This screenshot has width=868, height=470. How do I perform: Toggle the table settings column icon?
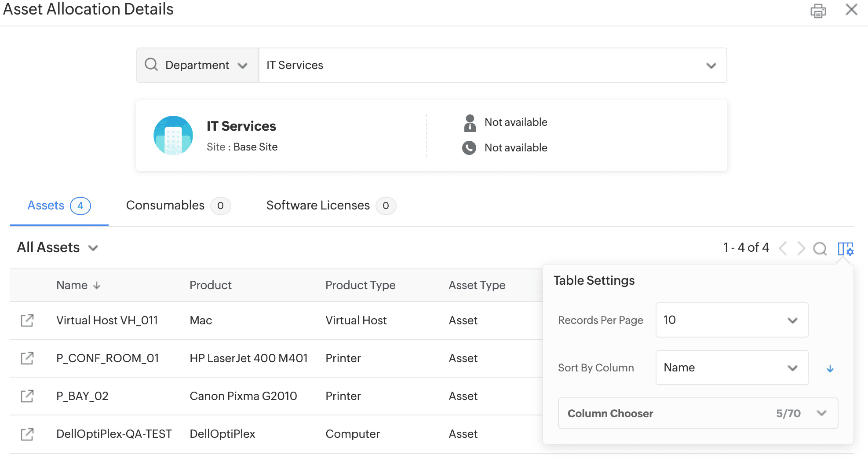(845, 249)
